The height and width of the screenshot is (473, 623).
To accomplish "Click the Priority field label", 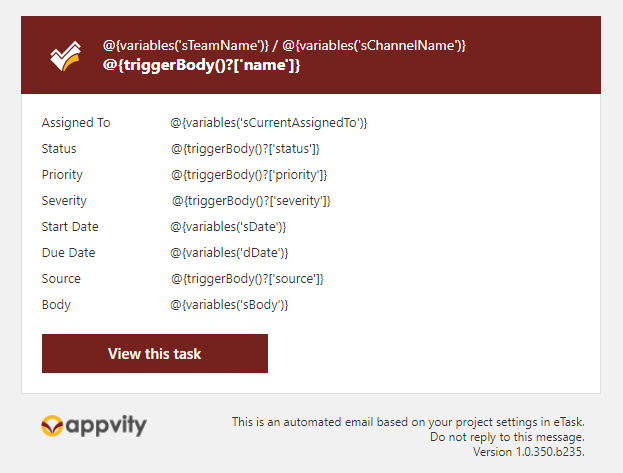I will 62,175.
